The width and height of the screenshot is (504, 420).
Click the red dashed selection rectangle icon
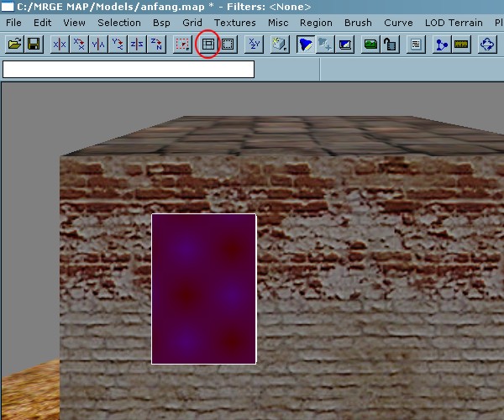click(x=182, y=44)
